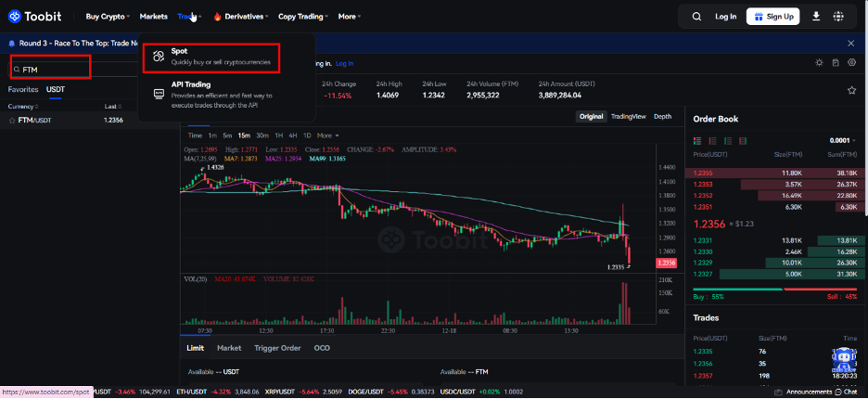
Task: Click the fire icon next to Derivatives
Action: click(x=217, y=17)
